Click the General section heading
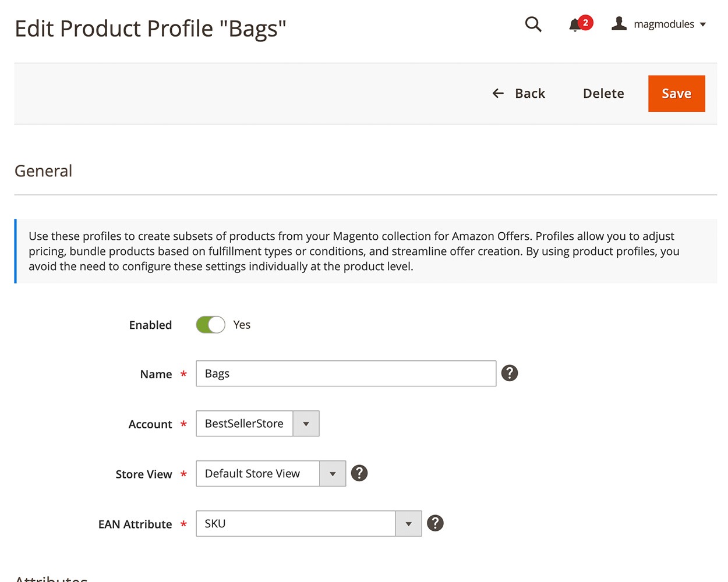728x582 pixels. [x=44, y=171]
